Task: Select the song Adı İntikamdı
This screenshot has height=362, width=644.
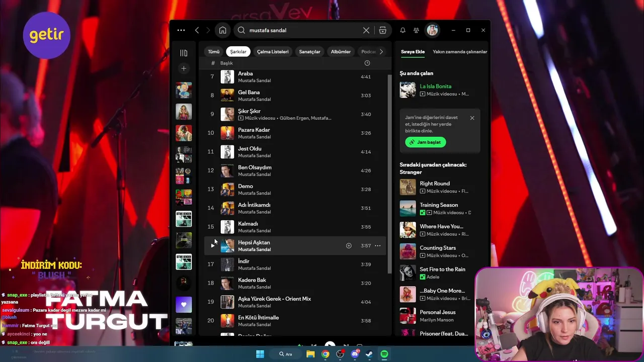Action: pyautogui.click(x=295, y=208)
